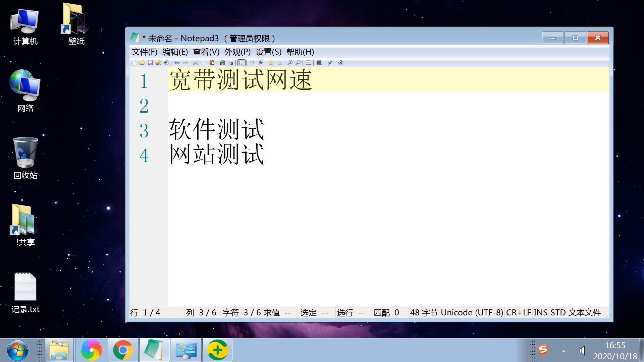The image size is (644, 362).
Task: Click the New document toolbar icon
Action: 134,63
